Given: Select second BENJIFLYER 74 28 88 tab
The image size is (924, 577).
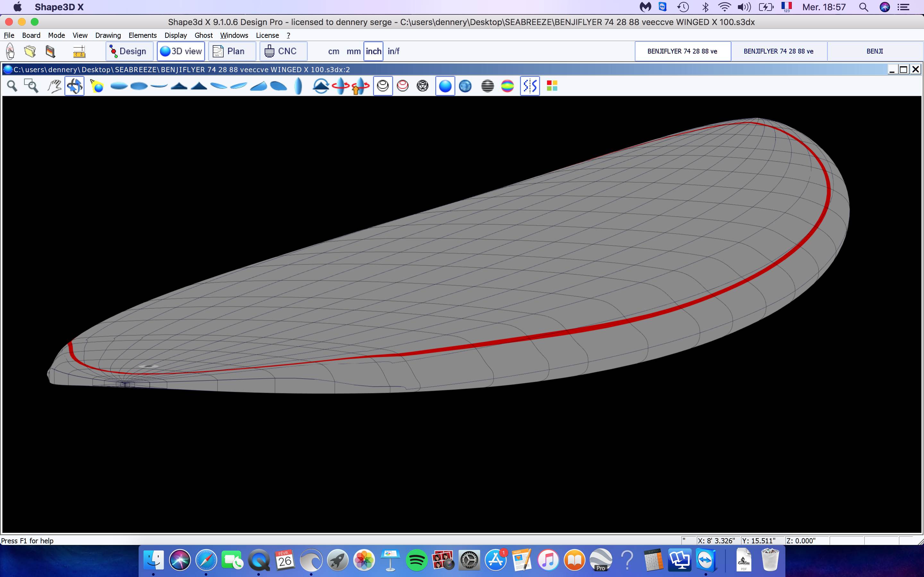Looking at the screenshot, I should point(778,51).
